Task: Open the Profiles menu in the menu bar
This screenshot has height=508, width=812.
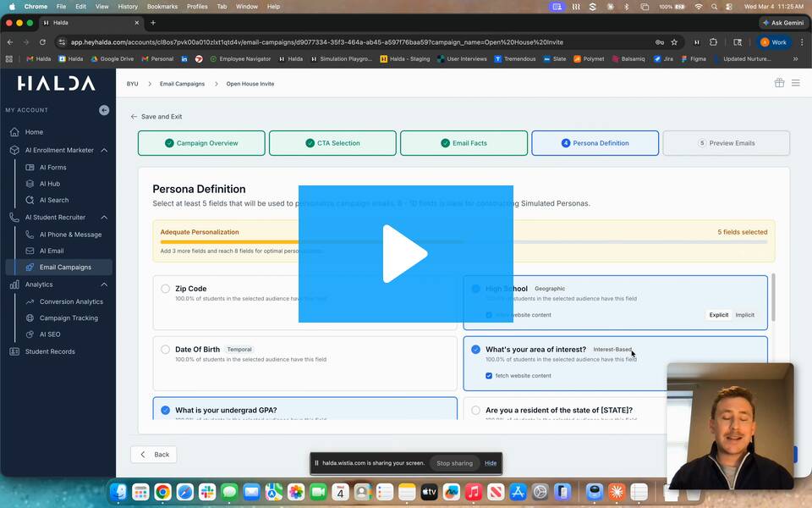Action: point(197,7)
